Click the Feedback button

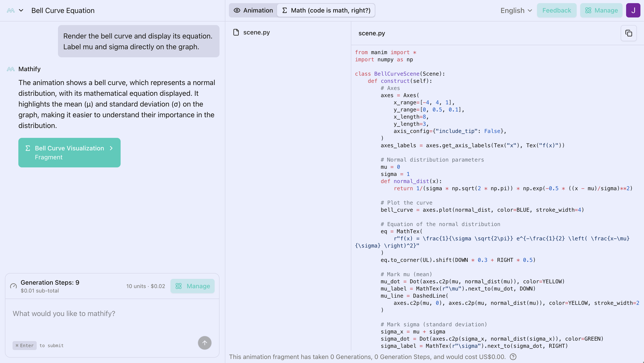(x=557, y=11)
